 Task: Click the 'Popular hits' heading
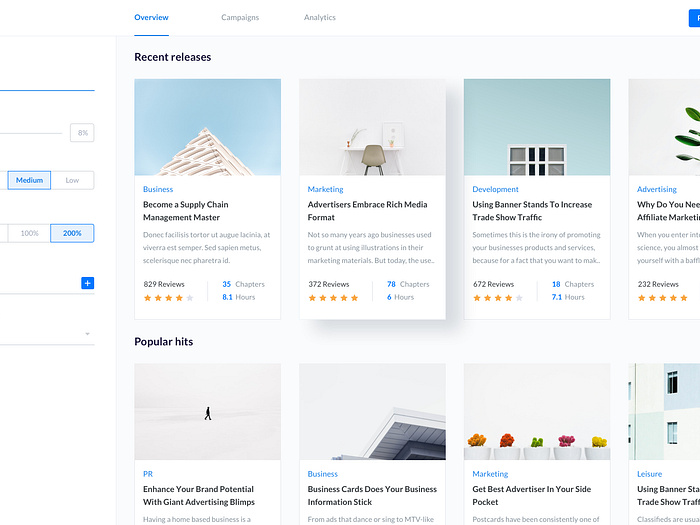point(164,342)
